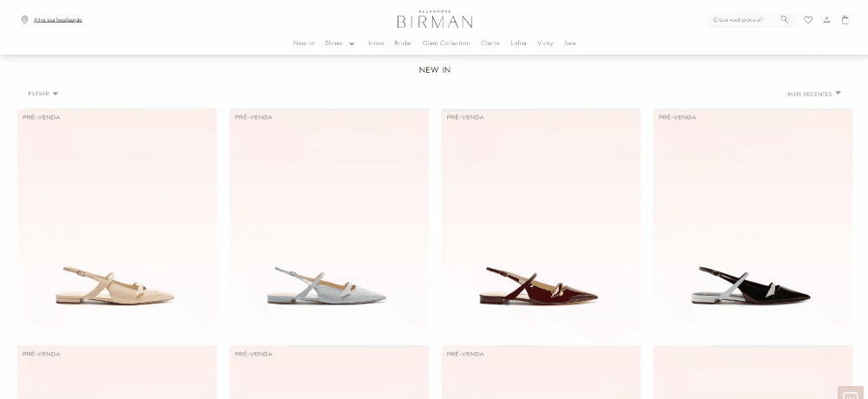Open the wishlist heart icon
This screenshot has height=399, width=868.
(x=808, y=20)
